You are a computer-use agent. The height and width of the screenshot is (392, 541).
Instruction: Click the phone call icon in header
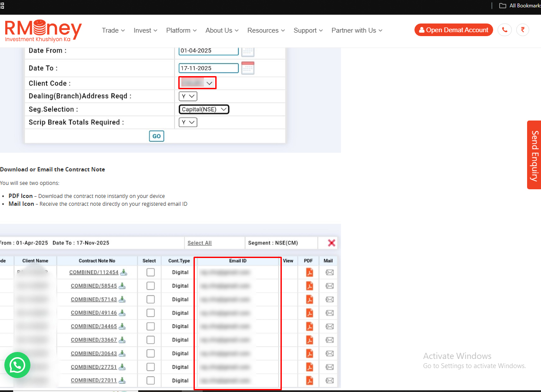pyautogui.click(x=504, y=30)
